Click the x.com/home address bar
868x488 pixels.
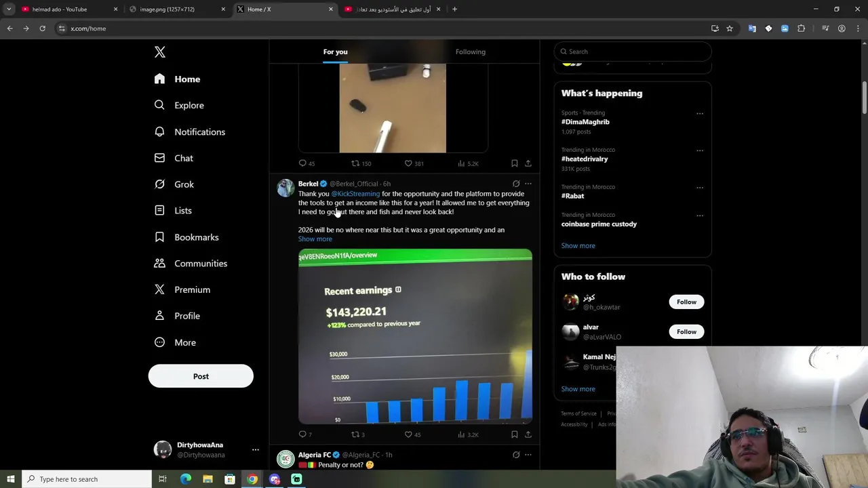click(380, 28)
